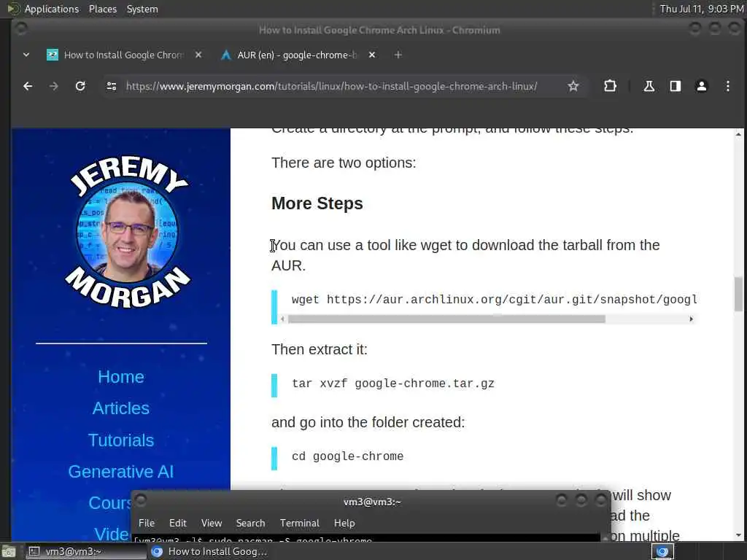747x560 pixels.
Task: Open the Chromium three-dot menu
Action: pyautogui.click(x=727, y=86)
